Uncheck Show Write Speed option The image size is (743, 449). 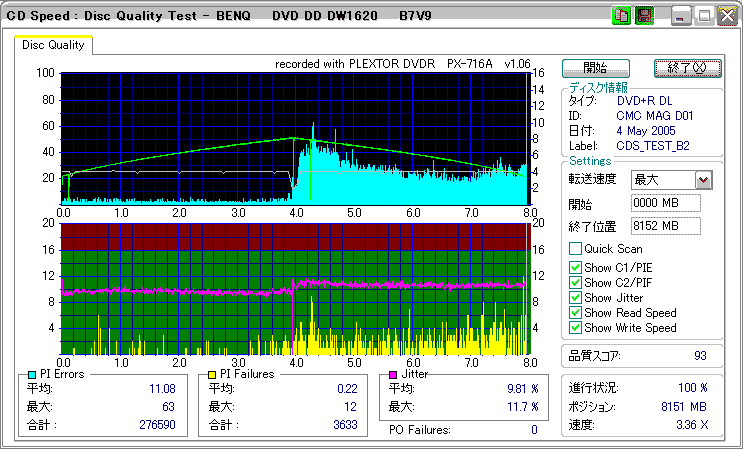pyautogui.click(x=575, y=328)
